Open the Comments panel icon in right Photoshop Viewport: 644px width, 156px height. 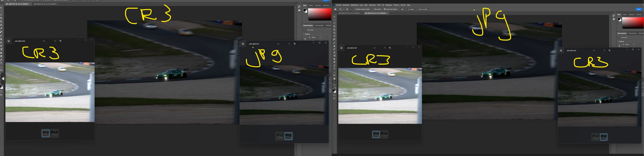(614, 19)
